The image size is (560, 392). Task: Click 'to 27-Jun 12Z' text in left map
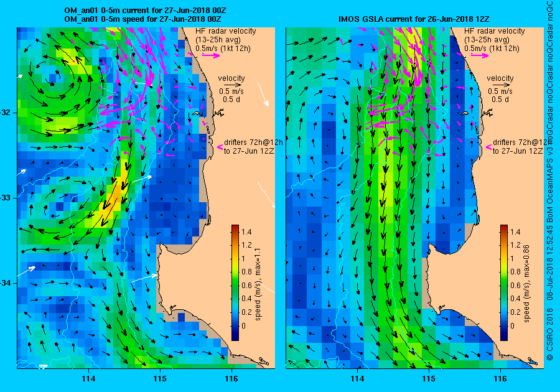point(249,151)
